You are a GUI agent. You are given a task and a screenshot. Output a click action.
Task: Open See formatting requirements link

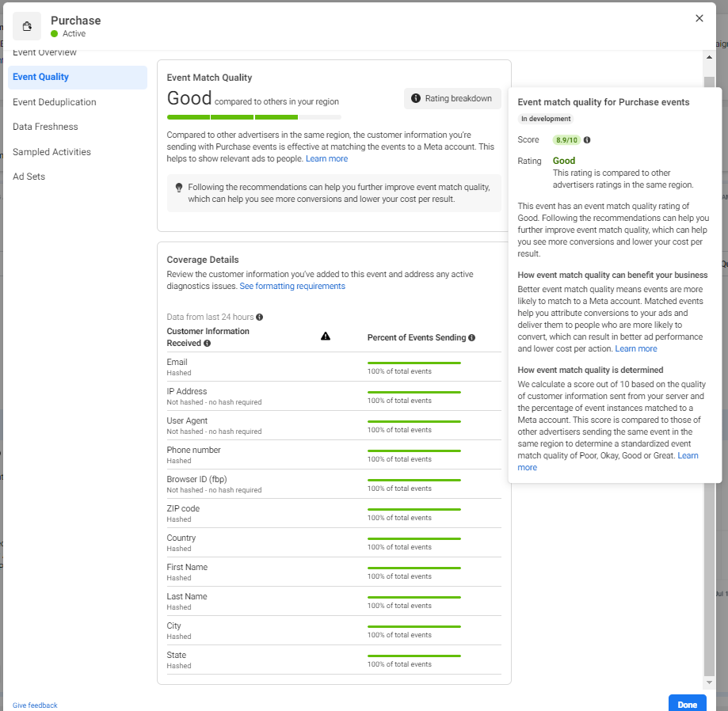pyautogui.click(x=292, y=286)
